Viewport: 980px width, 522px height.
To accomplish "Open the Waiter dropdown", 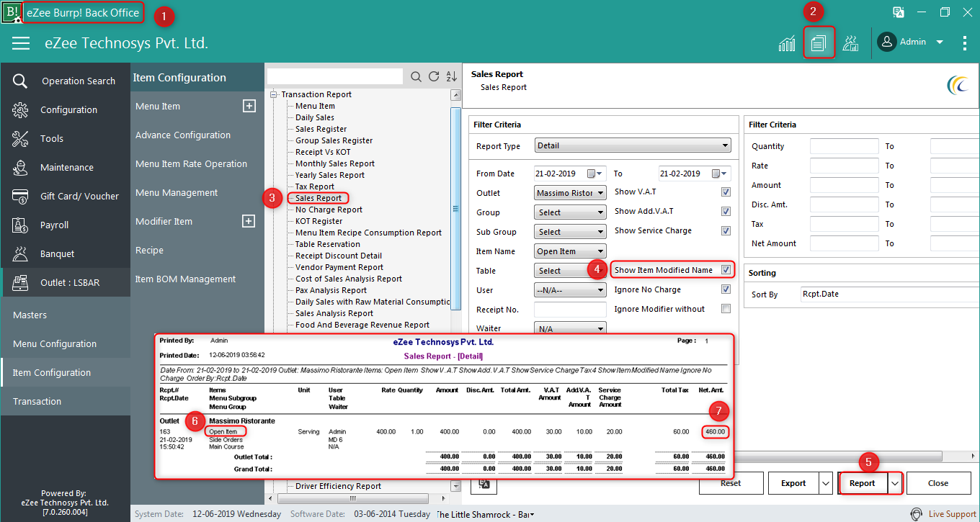I will click(x=570, y=328).
